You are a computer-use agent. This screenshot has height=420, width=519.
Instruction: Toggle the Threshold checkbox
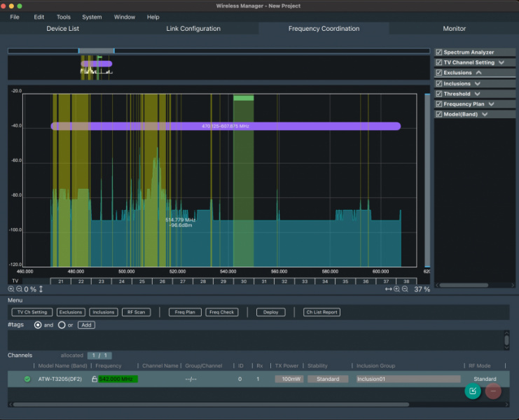click(x=439, y=94)
